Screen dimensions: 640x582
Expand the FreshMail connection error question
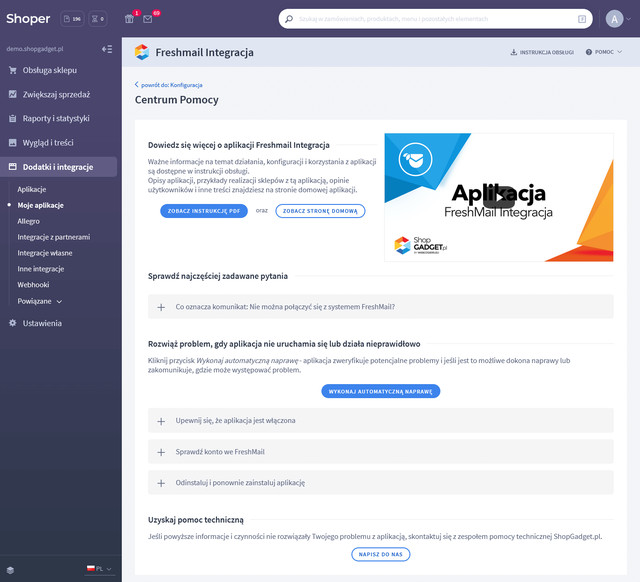(161, 307)
